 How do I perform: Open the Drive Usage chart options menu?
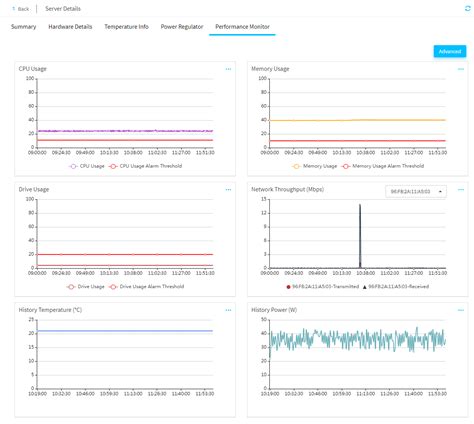click(228, 190)
